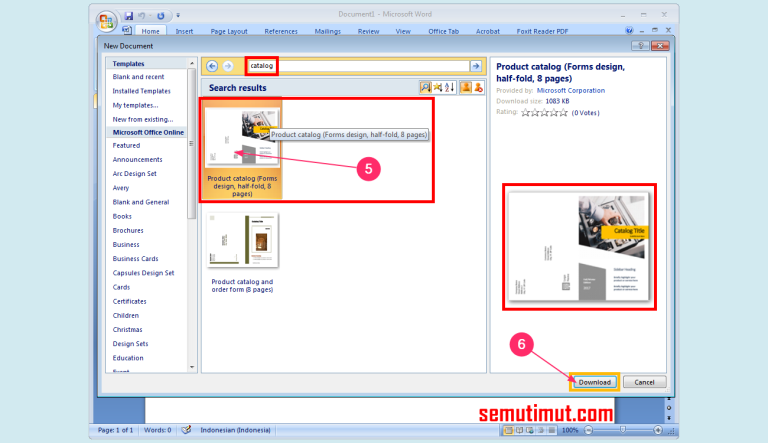
Task: Switch to Full Screen Reading view
Action: (519, 430)
